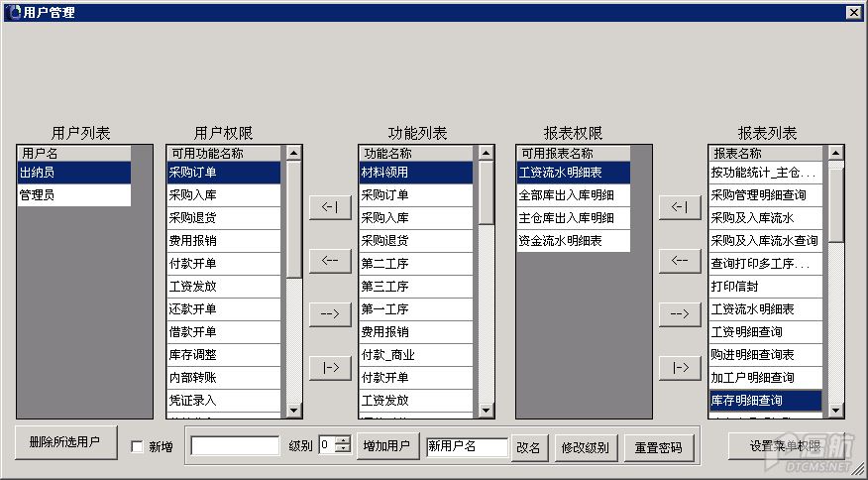Select 工资明细查询 in report list
Image resolution: width=868 pixels, height=480 pixels.
coord(766,331)
